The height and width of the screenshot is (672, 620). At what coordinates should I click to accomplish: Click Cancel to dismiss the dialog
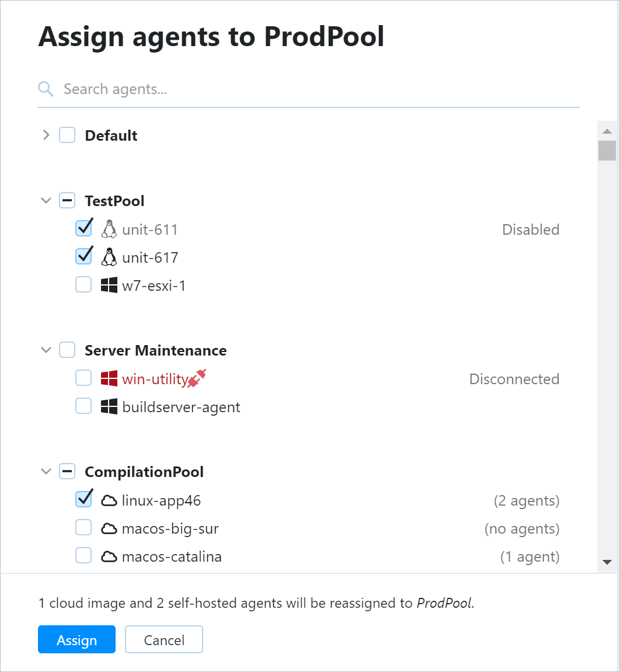pos(163,639)
